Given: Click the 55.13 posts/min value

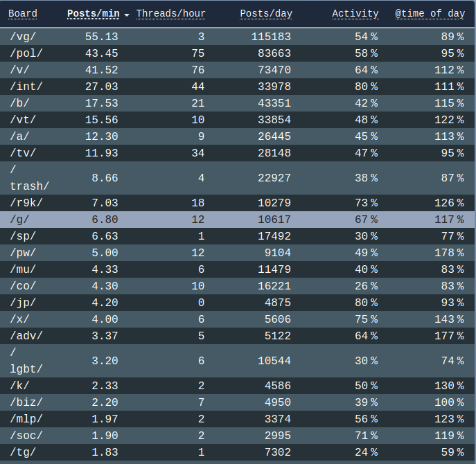Looking at the screenshot, I should pyautogui.click(x=101, y=37).
